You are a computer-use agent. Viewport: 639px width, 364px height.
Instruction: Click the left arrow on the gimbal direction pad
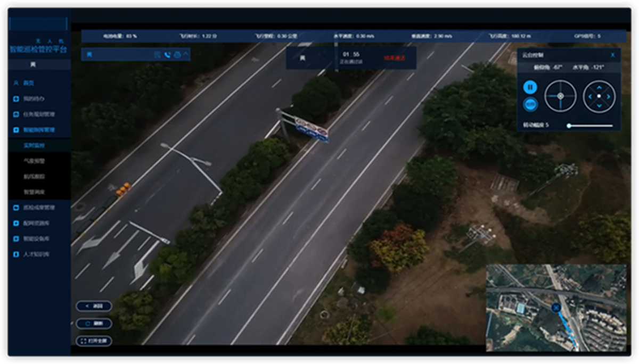click(x=589, y=96)
